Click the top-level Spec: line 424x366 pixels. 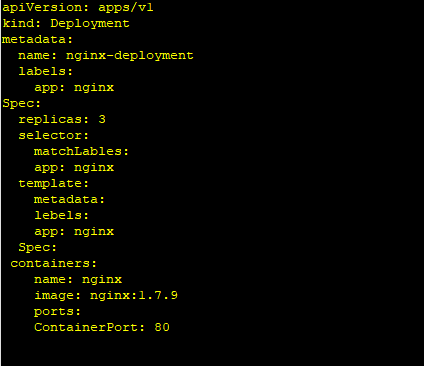point(21,103)
